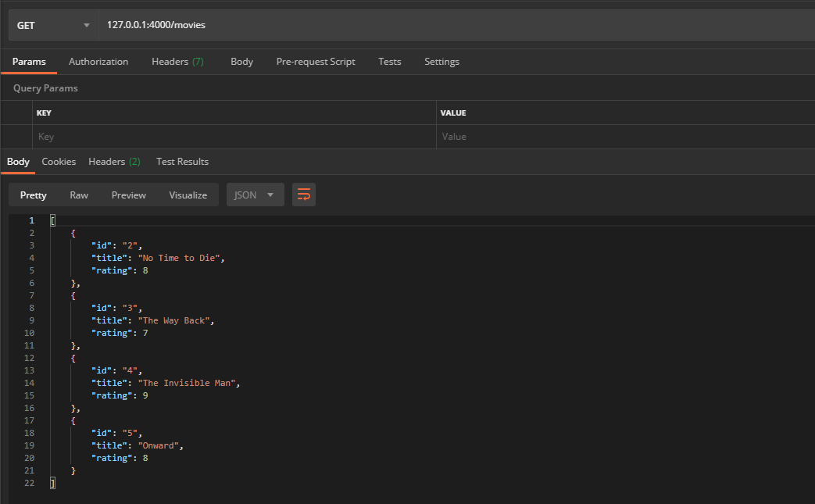This screenshot has height=504, width=815.
Task: Select the Pretty response view
Action: [34, 195]
